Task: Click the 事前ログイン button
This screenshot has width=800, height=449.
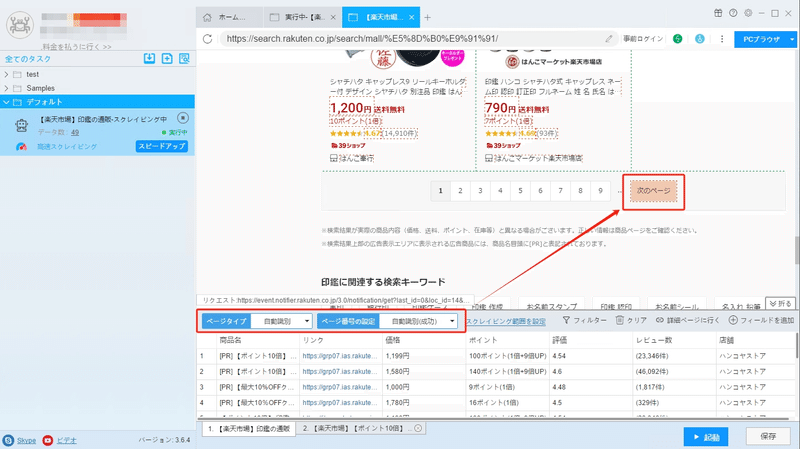Action: 643,39
